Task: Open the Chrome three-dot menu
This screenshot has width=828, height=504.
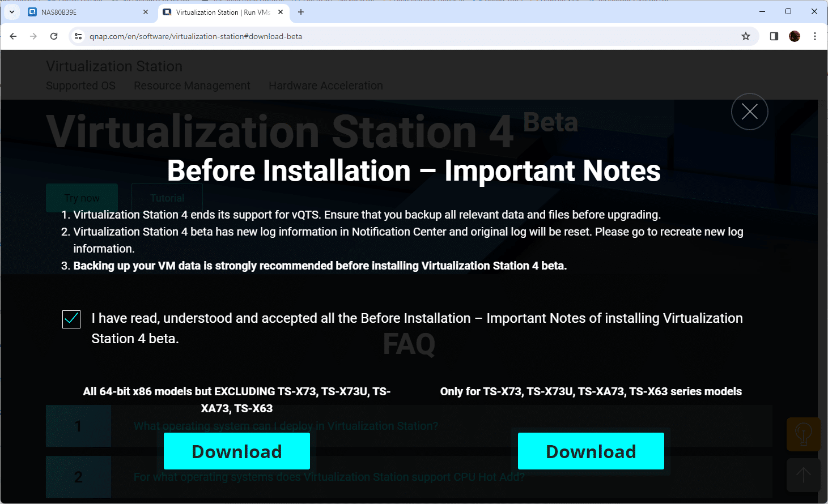Action: 815,36
